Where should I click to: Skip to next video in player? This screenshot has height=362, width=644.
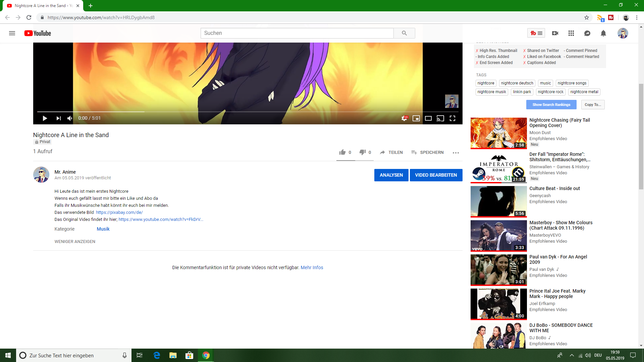click(x=59, y=118)
